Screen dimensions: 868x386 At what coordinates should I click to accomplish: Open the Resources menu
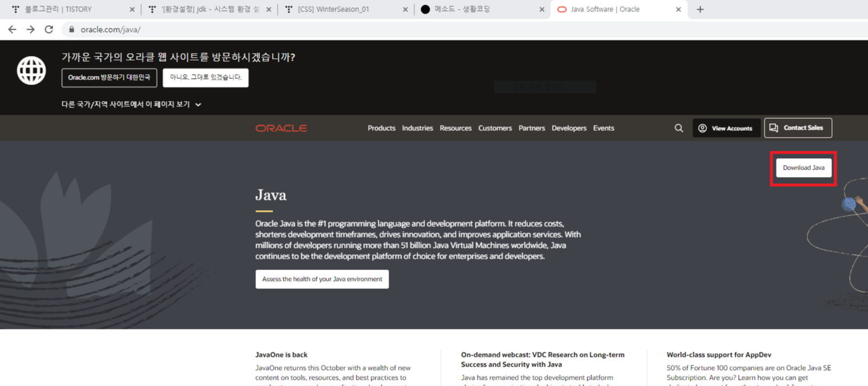click(x=455, y=128)
